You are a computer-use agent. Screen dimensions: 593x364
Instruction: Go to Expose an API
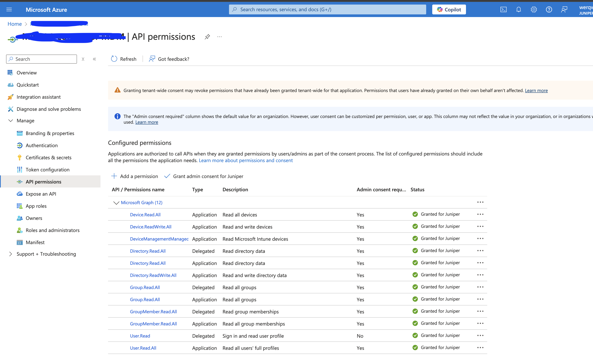click(x=41, y=194)
